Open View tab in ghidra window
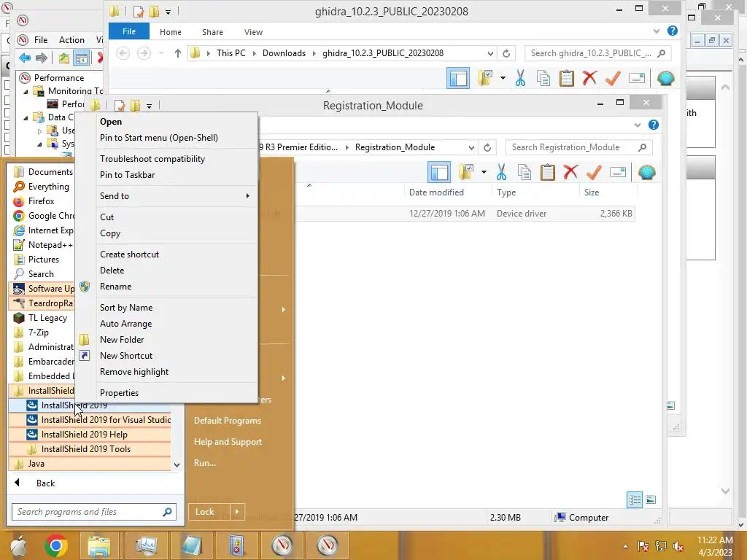 (x=253, y=32)
